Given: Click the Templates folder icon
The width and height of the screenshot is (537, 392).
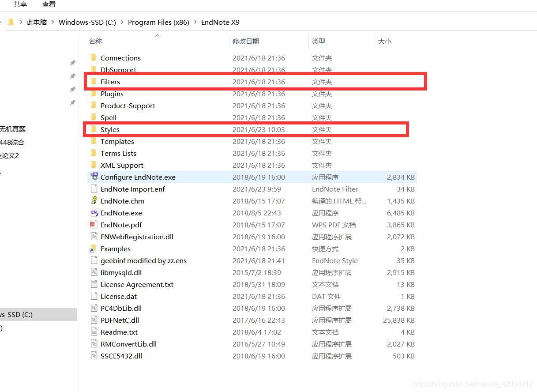Looking at the screenshot, I should [94, 141].
